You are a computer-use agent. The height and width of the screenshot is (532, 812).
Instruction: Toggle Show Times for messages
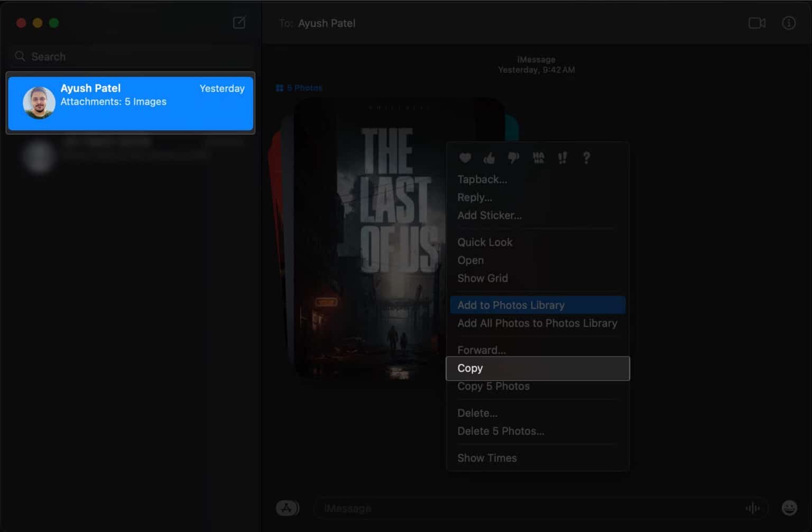coord(487,458)
